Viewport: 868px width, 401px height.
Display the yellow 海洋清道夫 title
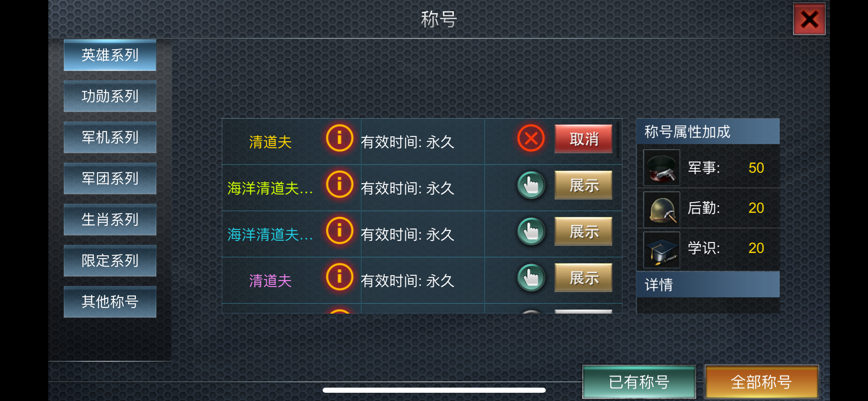[583, 185]
